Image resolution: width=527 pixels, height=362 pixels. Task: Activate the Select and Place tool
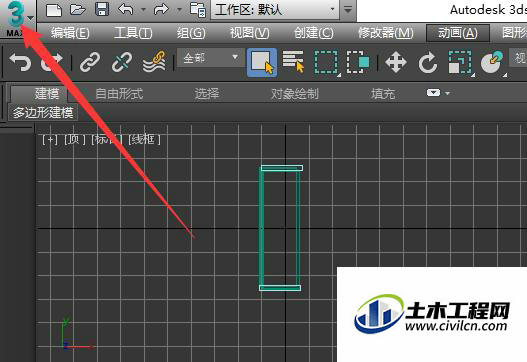492,63
